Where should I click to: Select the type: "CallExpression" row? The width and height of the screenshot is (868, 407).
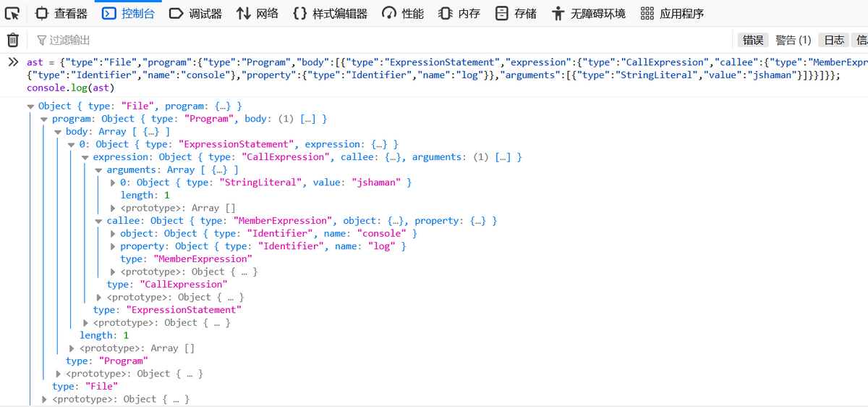tap(167, 285)
